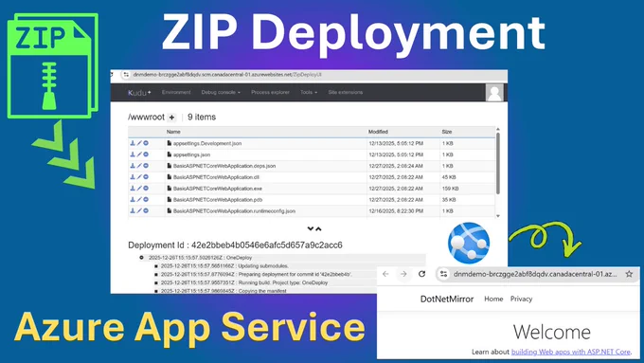644x363 pixels.
Task: Edit appsettings.json with pencil icon
Action: click(139, 154)
